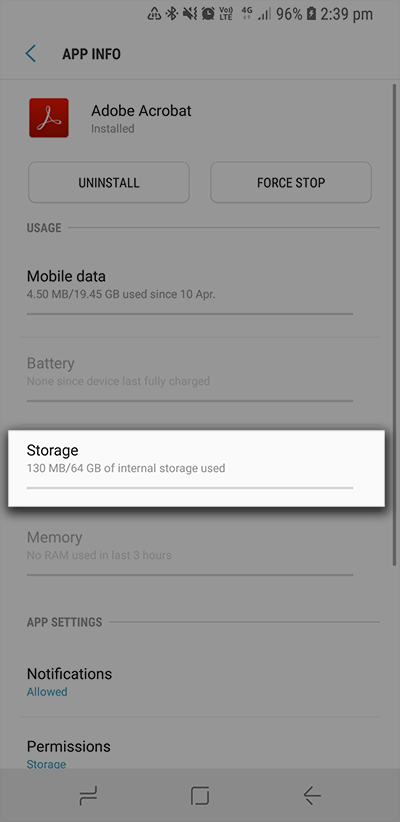The image size is (400, 822).
Task: Tap the Bluetooth status bar icon
Action: (171, 14)
